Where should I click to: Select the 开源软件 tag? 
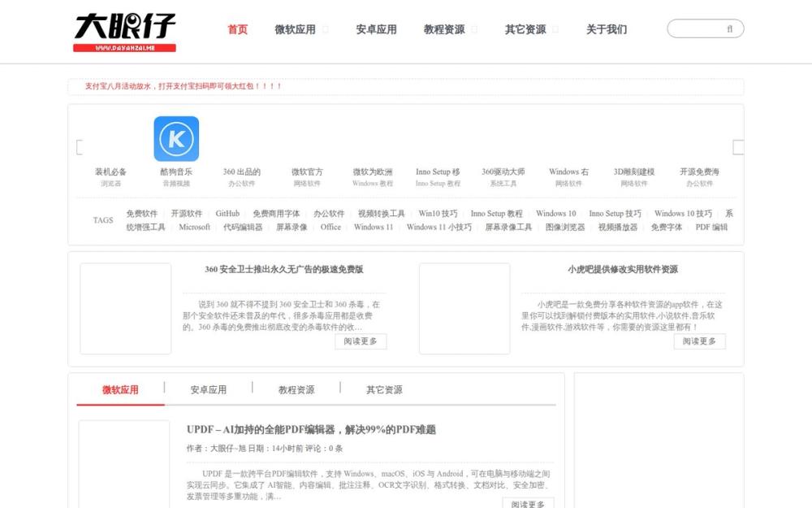187,214
